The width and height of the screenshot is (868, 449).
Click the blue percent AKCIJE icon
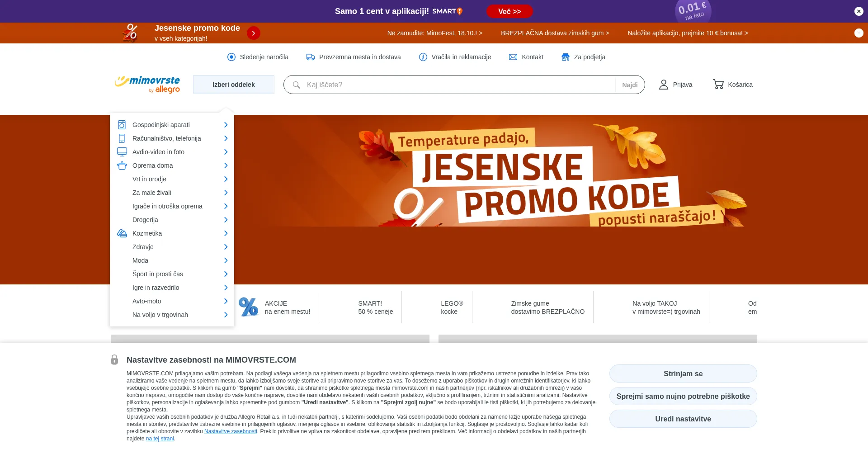pos(248,307)
